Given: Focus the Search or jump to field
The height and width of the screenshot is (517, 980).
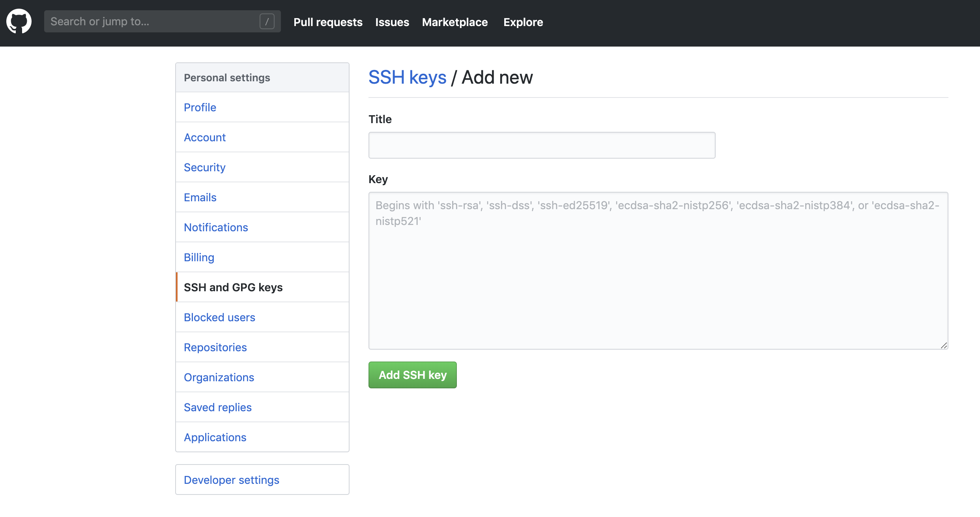Looking at the screenshot, I should (152, 21).
